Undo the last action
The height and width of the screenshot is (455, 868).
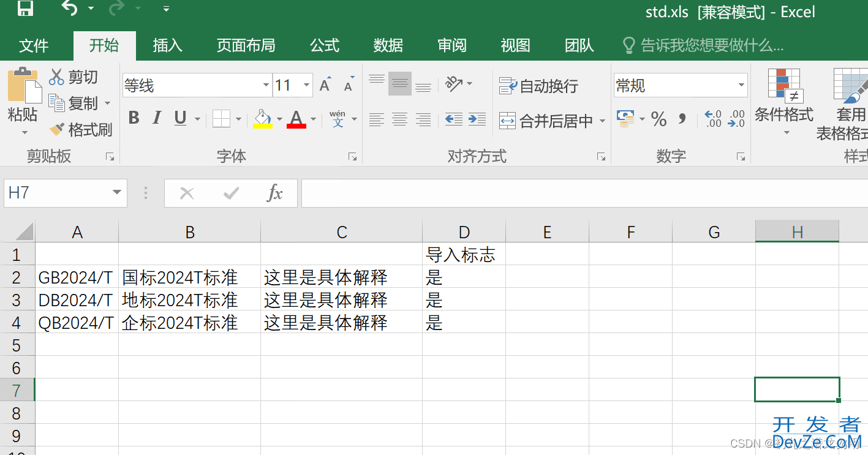pos(70,8)
